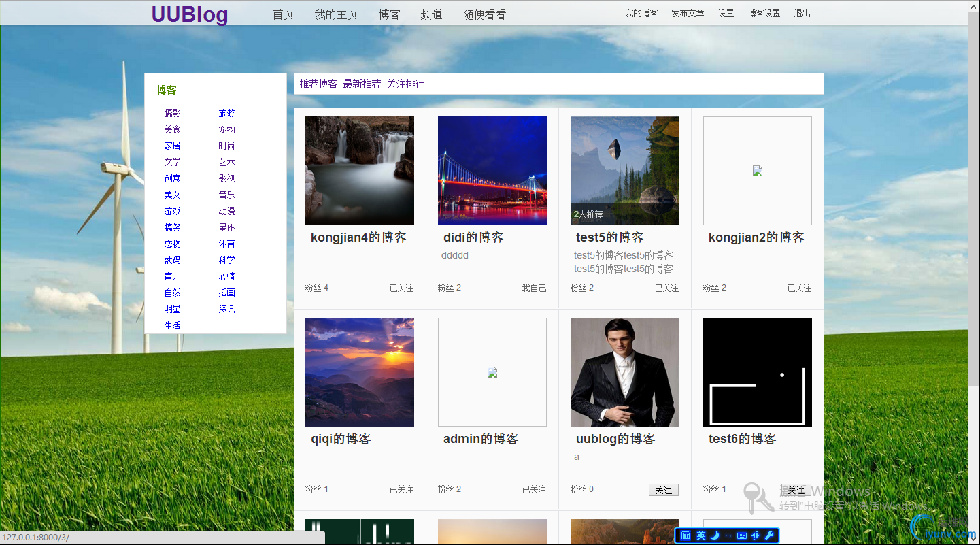Screen dimensions: 980x545
Task: Click --关注-- button on test6 card
Action: pos(796,490)
